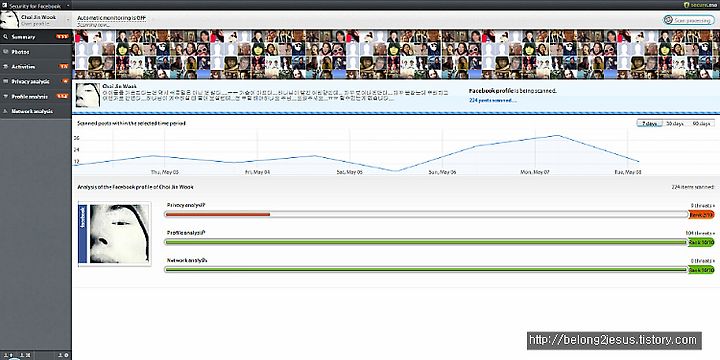The image size is (720, 360).
Task: Click the 224 items scanned text
Action: 693,187
